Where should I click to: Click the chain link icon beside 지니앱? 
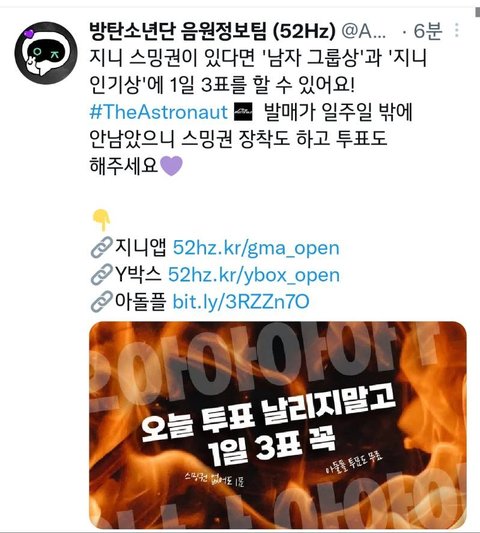coord(102,247)
